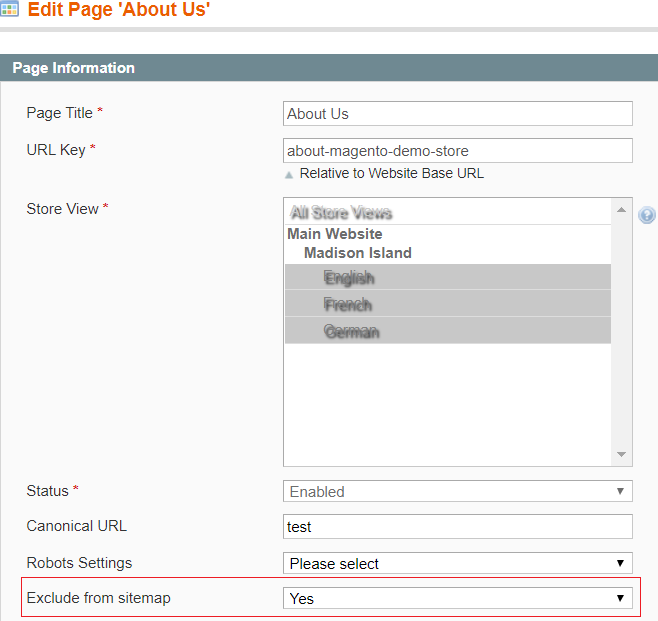658x621 pixels.
Task: Open the Status dropdown showing Enabled
Action: click(458, 491)
